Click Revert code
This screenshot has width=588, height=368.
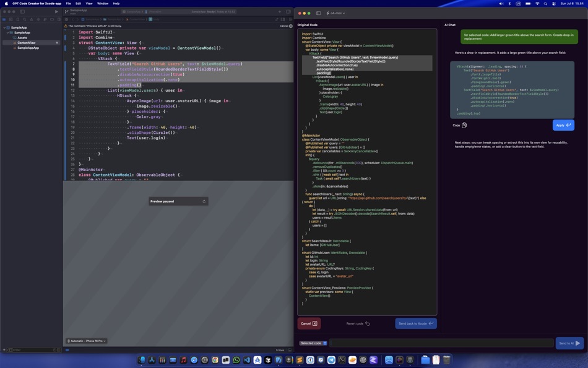click(358, 323)
